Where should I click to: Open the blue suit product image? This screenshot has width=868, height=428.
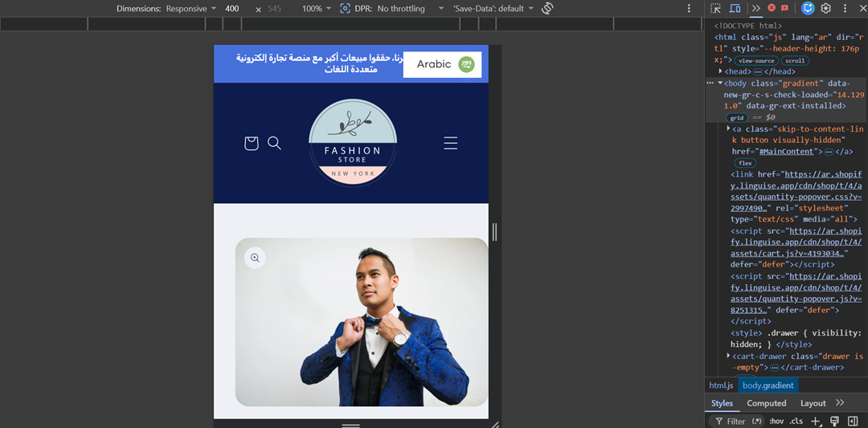coord(362,322)
